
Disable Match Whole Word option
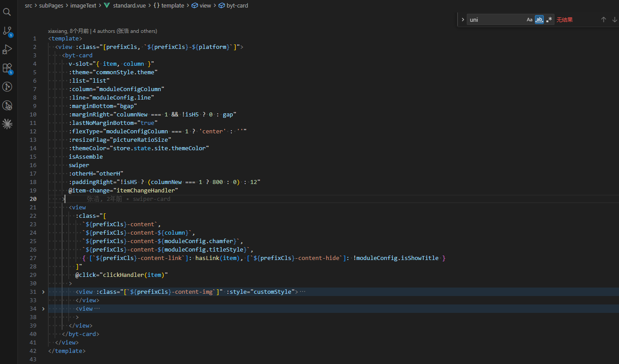pyautogui.click(x=539, y=20)
